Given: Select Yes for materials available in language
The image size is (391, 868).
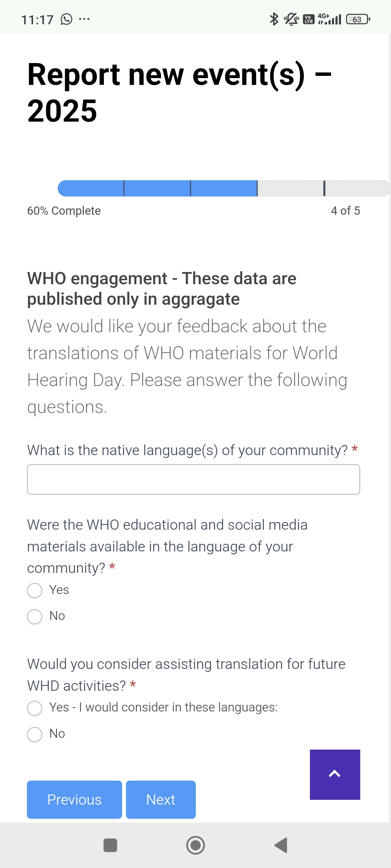Looking at the screenshot, I should (34, 590).
